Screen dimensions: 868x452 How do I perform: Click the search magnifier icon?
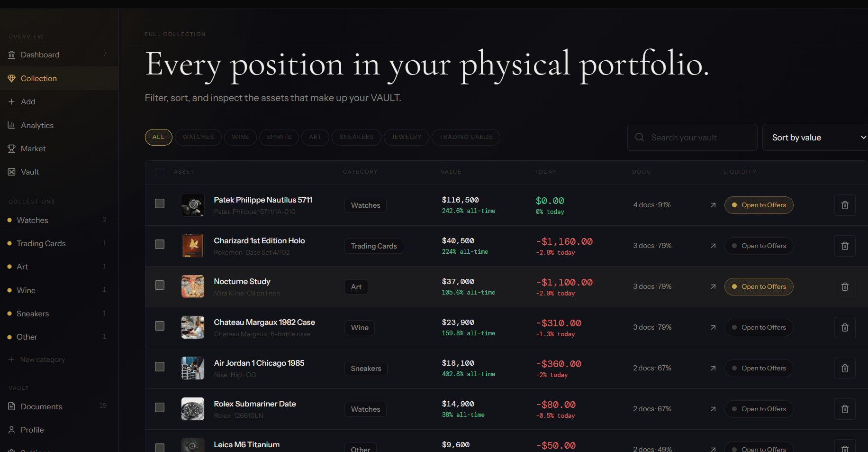coord(639,137)
